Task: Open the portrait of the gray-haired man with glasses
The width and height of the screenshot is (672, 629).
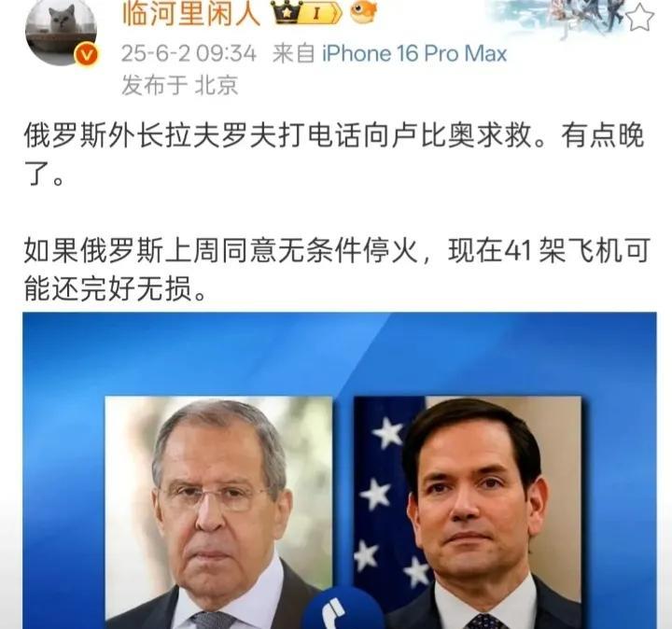Action: [218, 512]
